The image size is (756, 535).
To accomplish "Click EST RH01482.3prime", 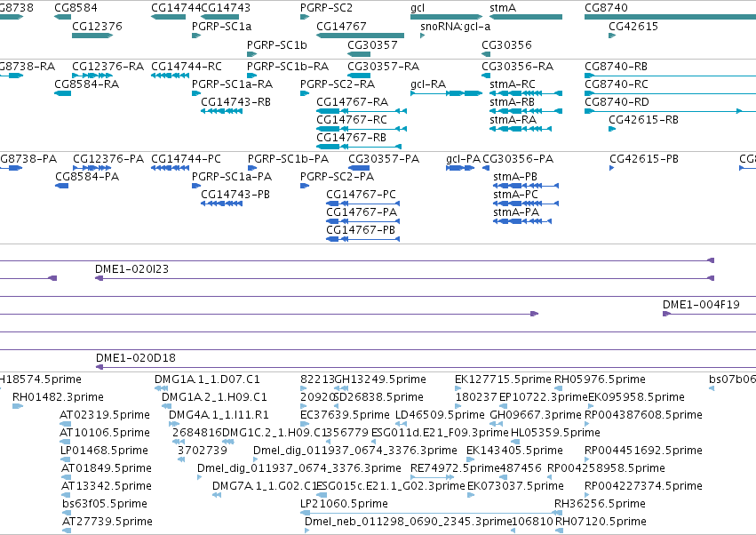I will (58, 397).
